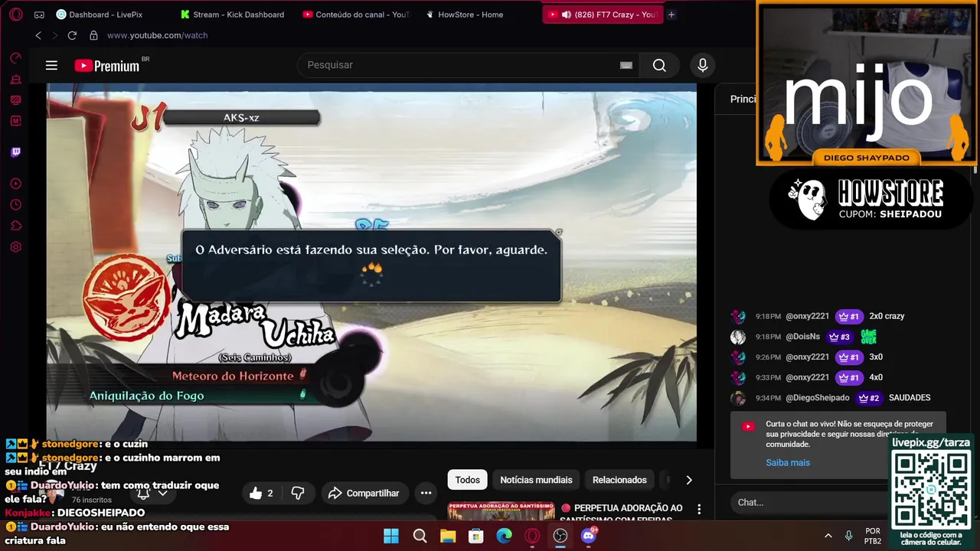Search by voice microphone button

pyautogui.click(x=703, y=65)
